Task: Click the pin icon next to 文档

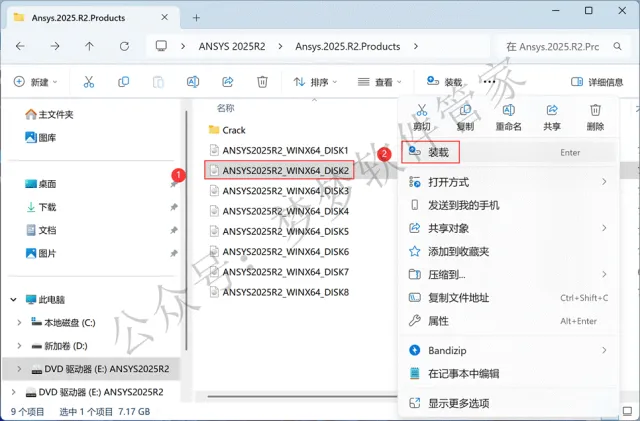Action: 173,230
